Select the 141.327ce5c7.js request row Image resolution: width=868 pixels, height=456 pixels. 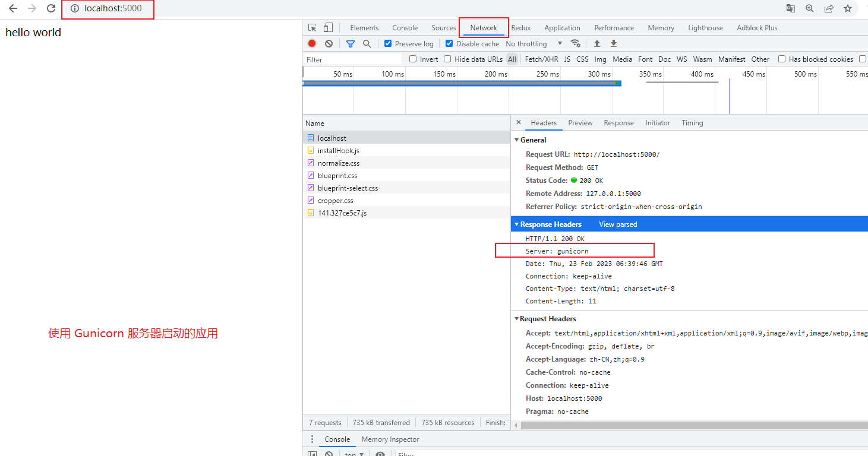pos(406,213)
